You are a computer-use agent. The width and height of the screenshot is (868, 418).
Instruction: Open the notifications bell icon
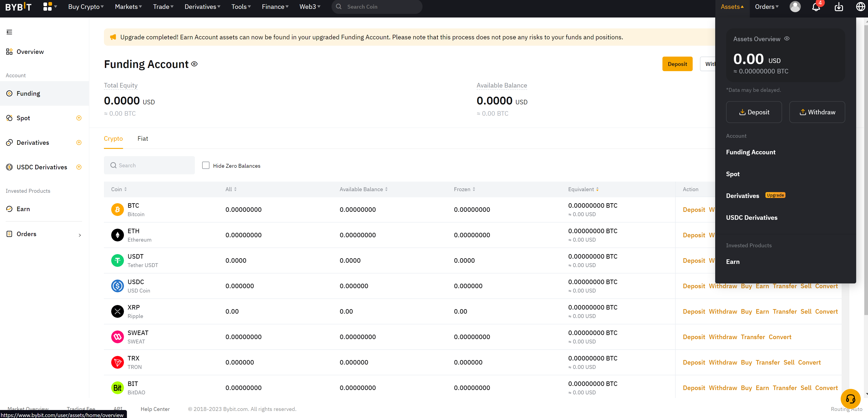click(x=816, y=7)
